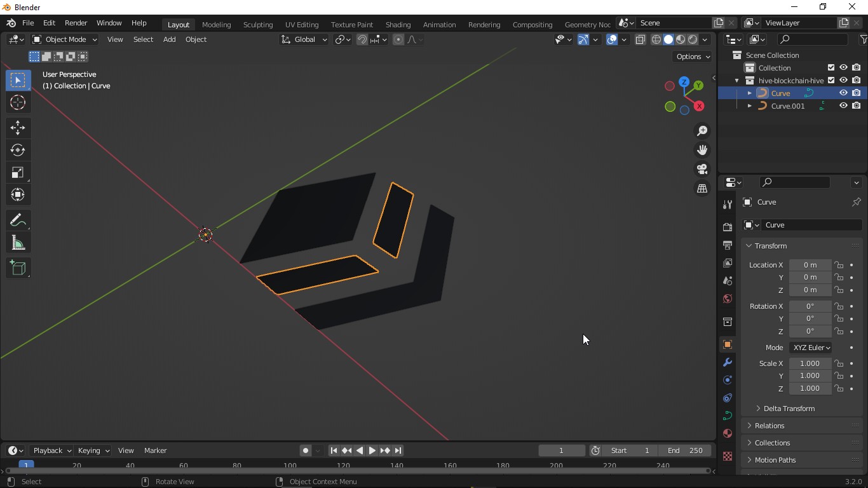Open the Scene properties tab
The height and width of the screenshot is (488, 868).
[x=728, y=280]
